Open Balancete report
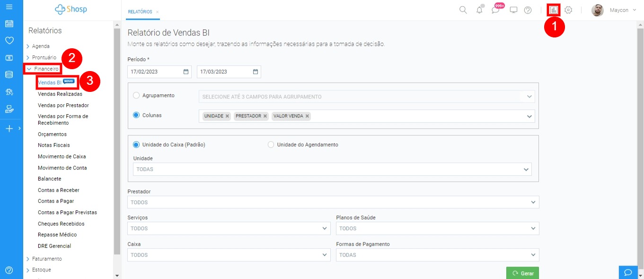Image resolution: width=644 pixels, height=279 pixels. tap(50, 179)
